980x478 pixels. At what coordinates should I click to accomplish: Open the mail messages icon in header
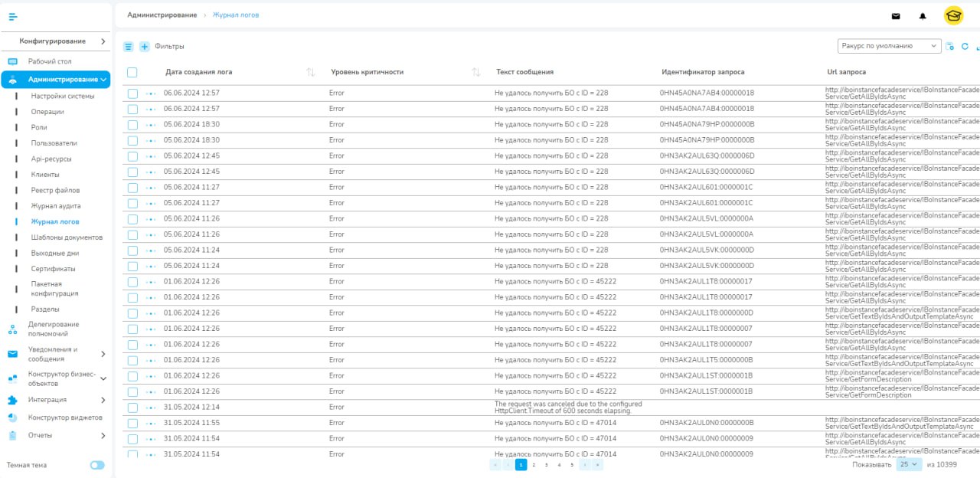[x=896, y=15]
